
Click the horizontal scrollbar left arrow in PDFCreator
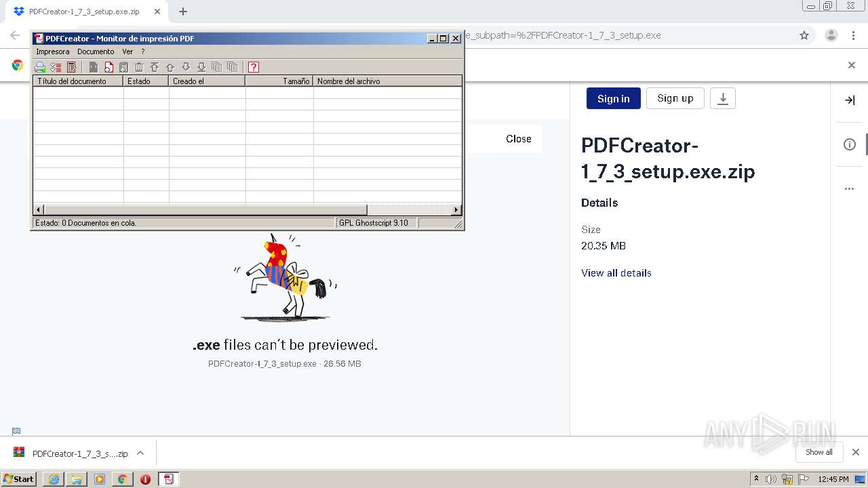tap(39, 210)
